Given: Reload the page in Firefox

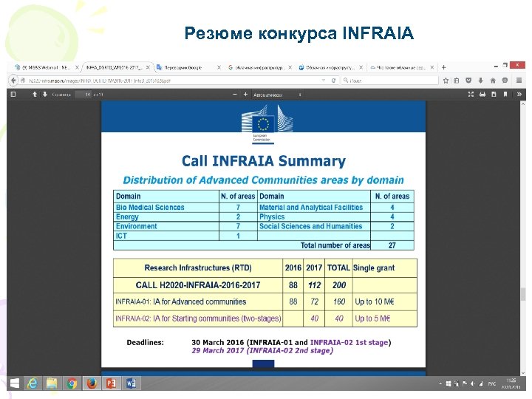Looking at the screenshot, I should [x=333, y=81].
